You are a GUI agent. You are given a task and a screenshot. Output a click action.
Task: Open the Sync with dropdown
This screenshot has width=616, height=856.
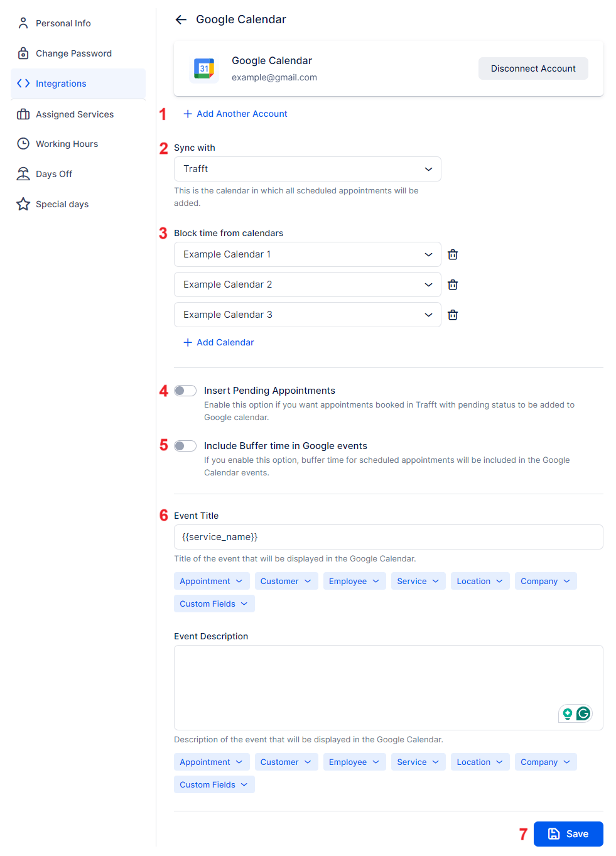coord(307,168)
